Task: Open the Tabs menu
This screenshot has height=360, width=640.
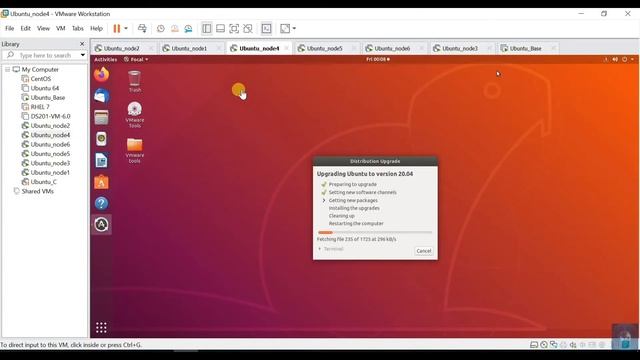Action: [x=78, y=29]
